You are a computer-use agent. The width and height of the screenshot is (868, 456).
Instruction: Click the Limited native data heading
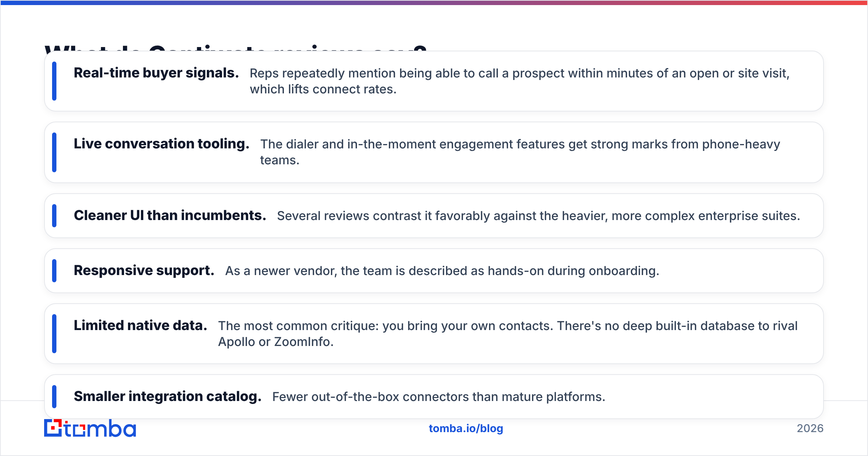tap(140, 326)
